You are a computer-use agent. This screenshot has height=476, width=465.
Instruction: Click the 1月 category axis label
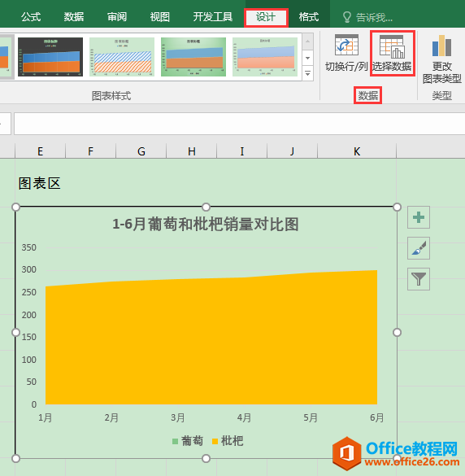tap(46, 417)
